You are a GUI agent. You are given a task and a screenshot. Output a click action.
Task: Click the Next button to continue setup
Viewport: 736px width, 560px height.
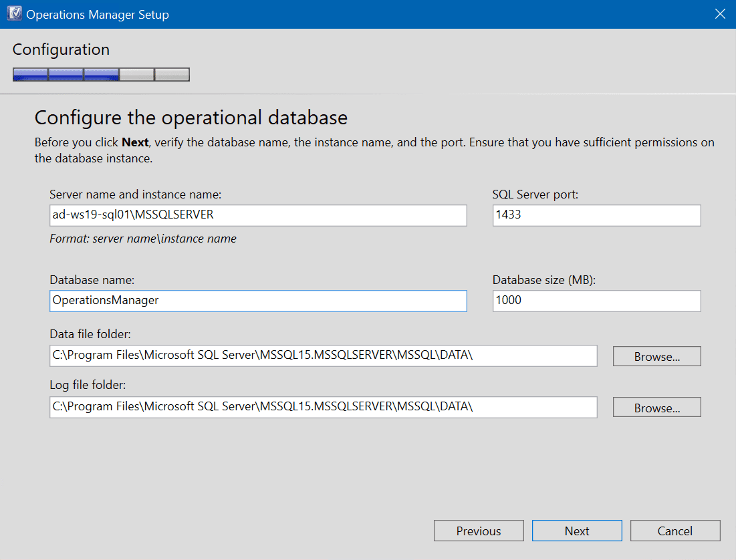tap(576, 531)
